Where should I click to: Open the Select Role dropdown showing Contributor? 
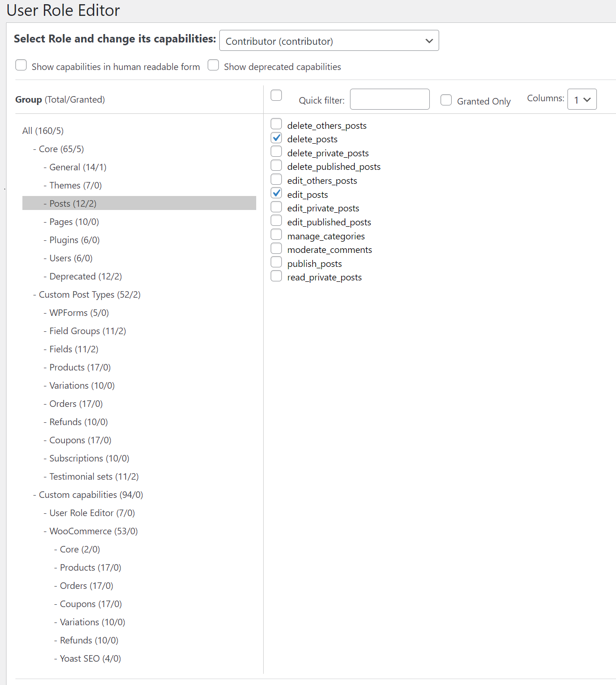pyautogui.click(x=329, y=41)
